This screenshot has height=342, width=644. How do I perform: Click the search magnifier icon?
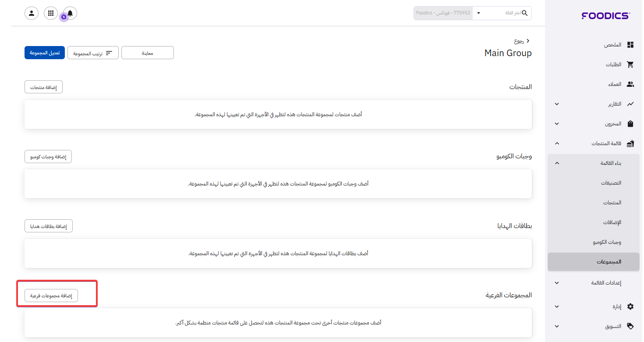point(525,13)
